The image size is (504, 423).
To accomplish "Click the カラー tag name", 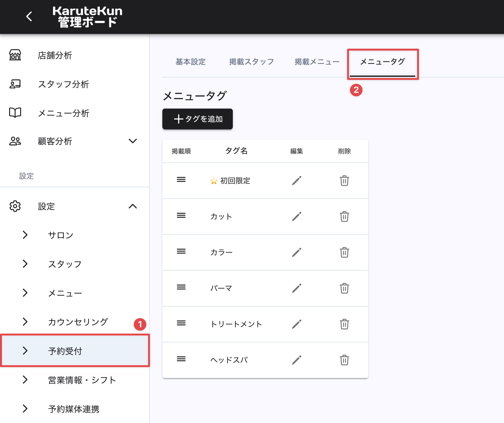I will 221,252.
